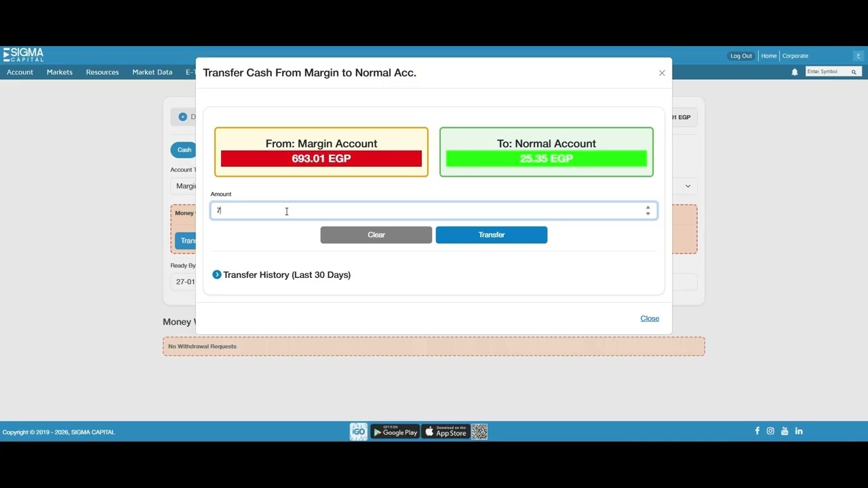Click the Google Play badge
Image resolution: width=868 pixels, height=488 pixels.
point(395,432)
